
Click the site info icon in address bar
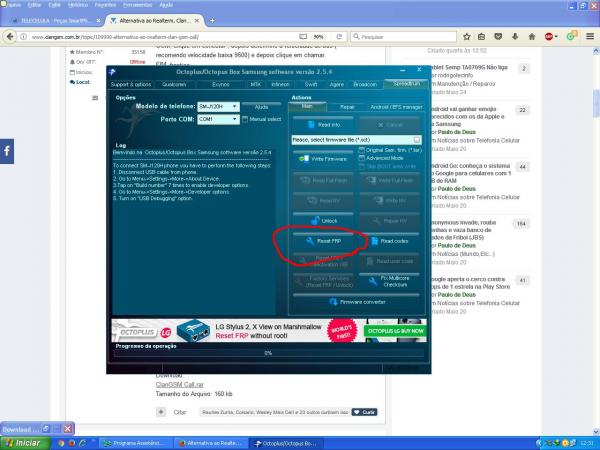[x=23, y=37]
